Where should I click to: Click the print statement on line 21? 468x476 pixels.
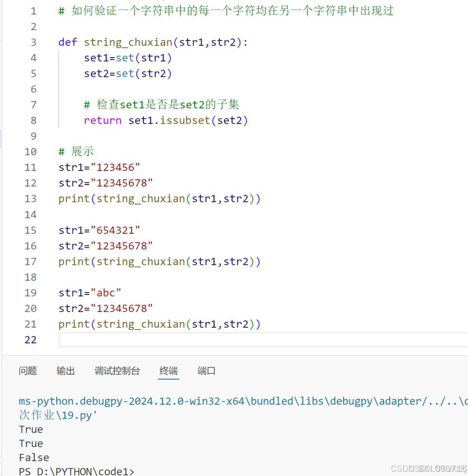pyautogui.click(x=159, y=324)
